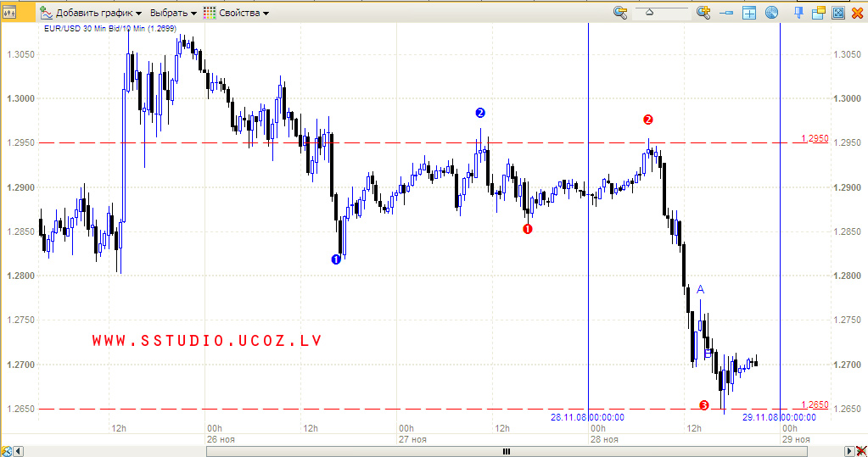Click the blue radar globe icon
Screen dimensions: 868x457
tap(771, 12)
